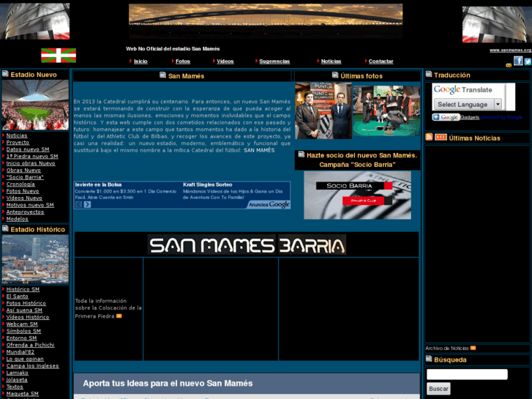532x399 pixels.
Task: Visit www.sanmames.org link
Action: tap(510, 51)
